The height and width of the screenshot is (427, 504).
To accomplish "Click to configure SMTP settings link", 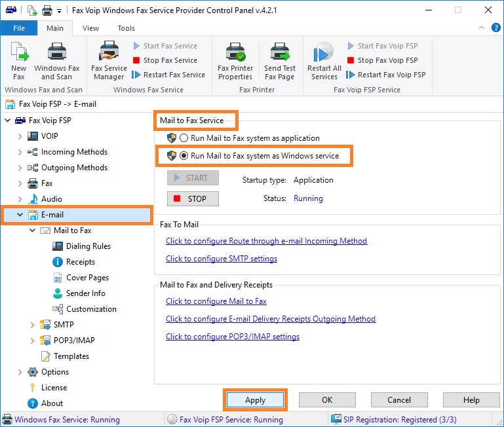I will (x=222, y=259).
